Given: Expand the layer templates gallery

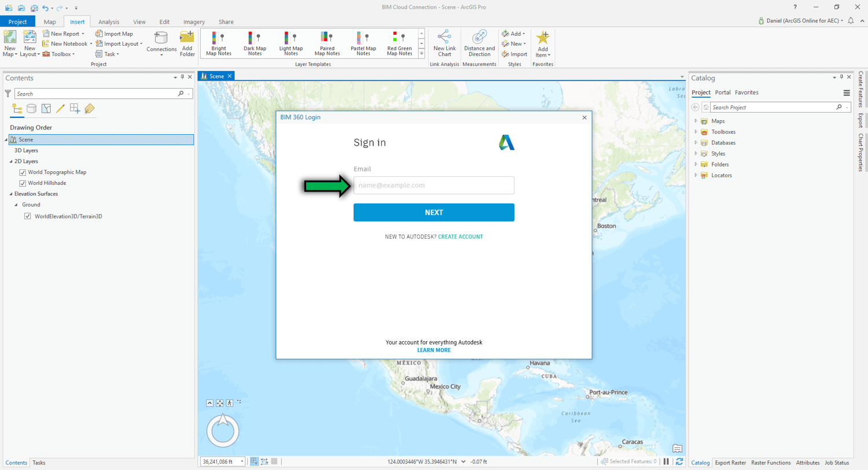Looking at the screenshot, I should [x=421, y=54].
